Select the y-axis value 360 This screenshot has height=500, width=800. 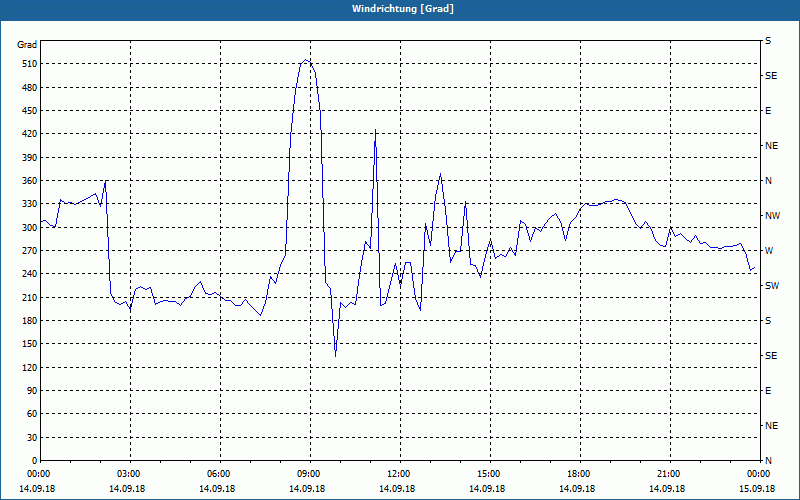click(29, 181)
